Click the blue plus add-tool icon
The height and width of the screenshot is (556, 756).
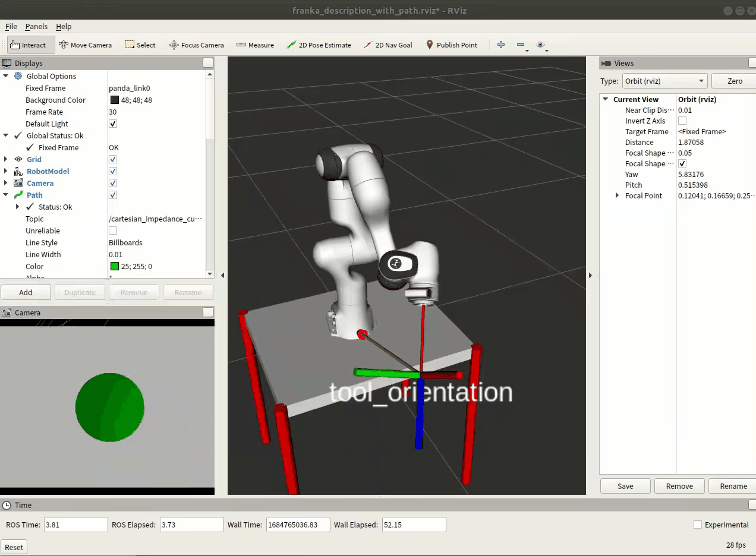pos(501,45)
